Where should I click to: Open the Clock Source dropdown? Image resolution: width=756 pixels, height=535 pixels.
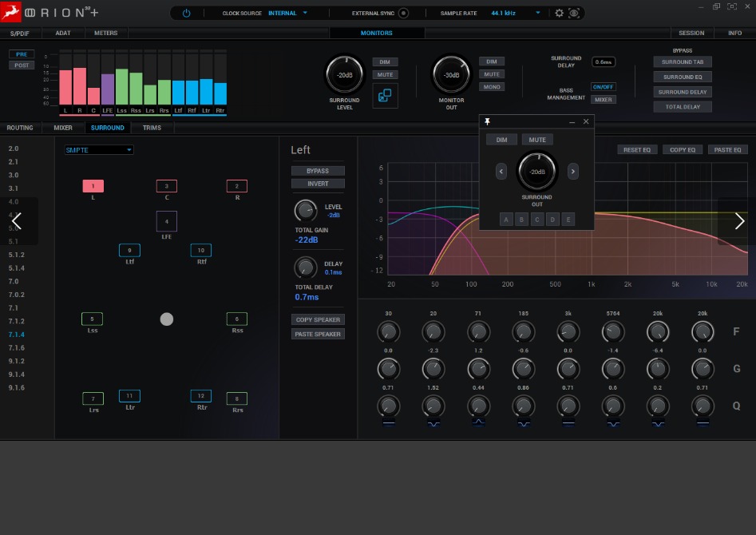tap(288, 14)
